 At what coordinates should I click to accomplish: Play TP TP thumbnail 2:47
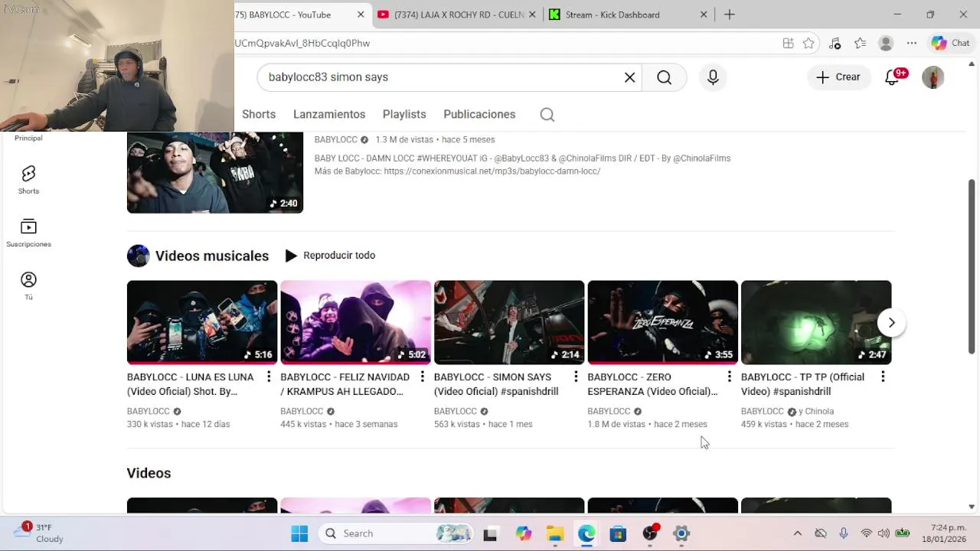[x=816, y=322]
